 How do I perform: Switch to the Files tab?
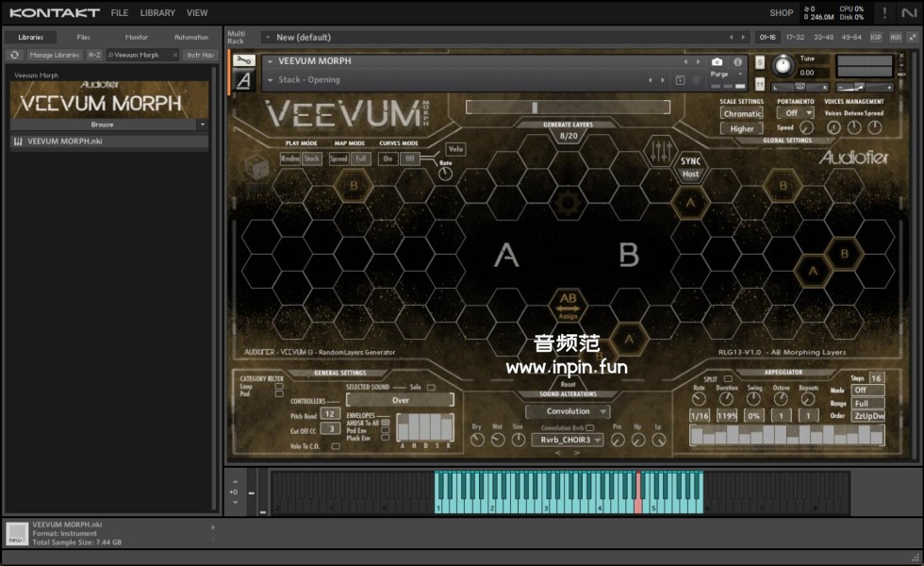84,37
